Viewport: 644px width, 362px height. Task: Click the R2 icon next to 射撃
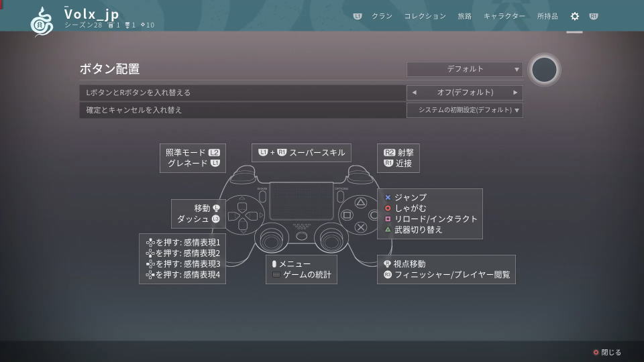pyautogui.click(x=389, y=153)
